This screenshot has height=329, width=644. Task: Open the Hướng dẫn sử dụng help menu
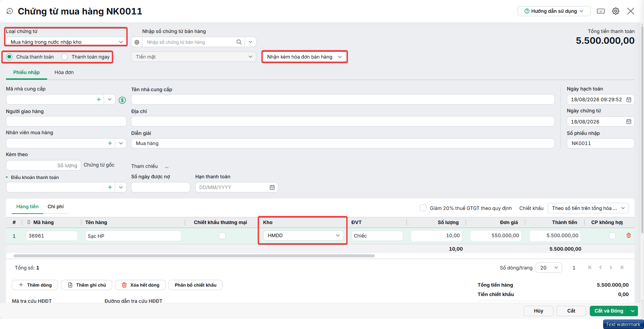tap(554, 11)
